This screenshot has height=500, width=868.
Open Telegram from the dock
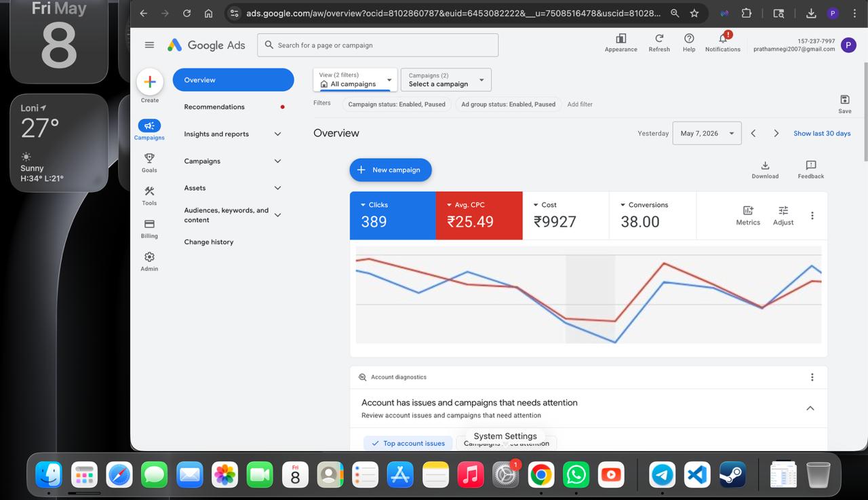(663, 475)
